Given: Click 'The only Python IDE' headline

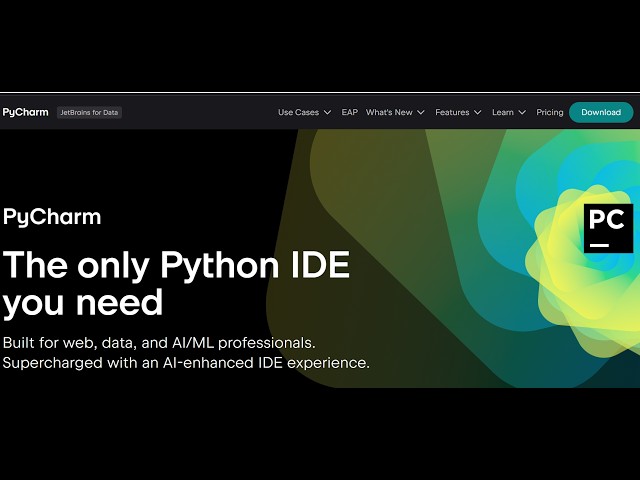Looking at the screenshot, I should [x=176, y=265].
